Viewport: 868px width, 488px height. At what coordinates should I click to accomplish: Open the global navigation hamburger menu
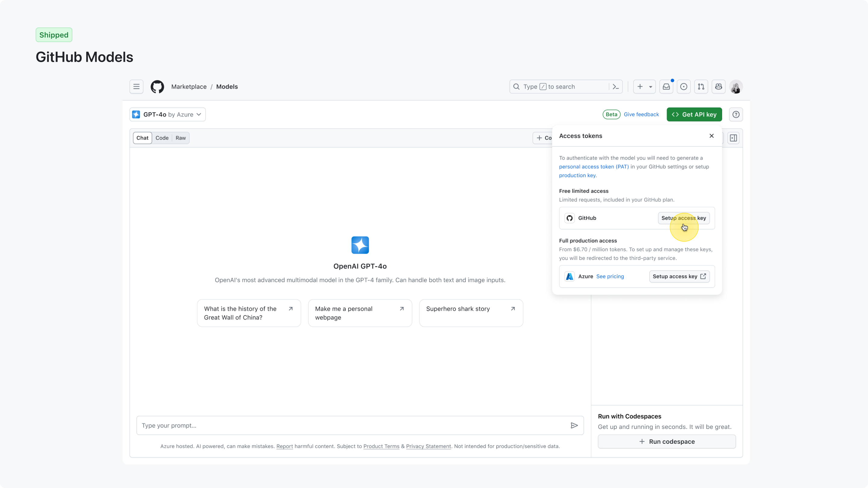[x=136, y=86]
